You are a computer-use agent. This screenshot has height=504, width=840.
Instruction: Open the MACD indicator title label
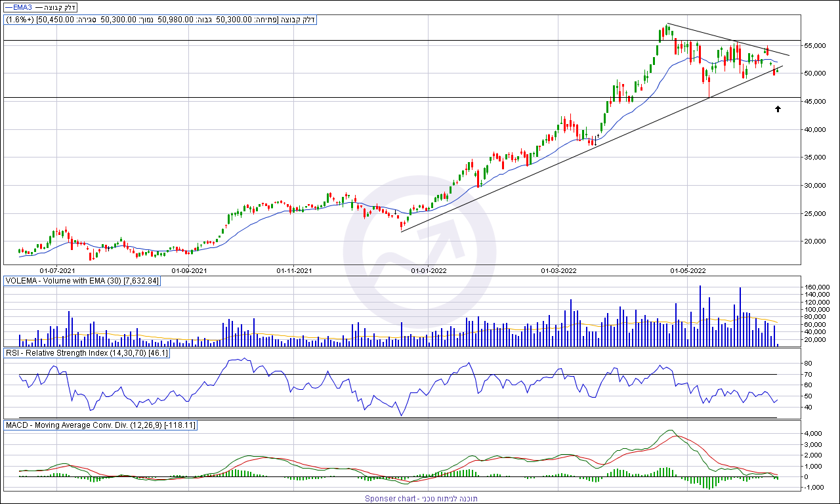(x=100, y=425)
